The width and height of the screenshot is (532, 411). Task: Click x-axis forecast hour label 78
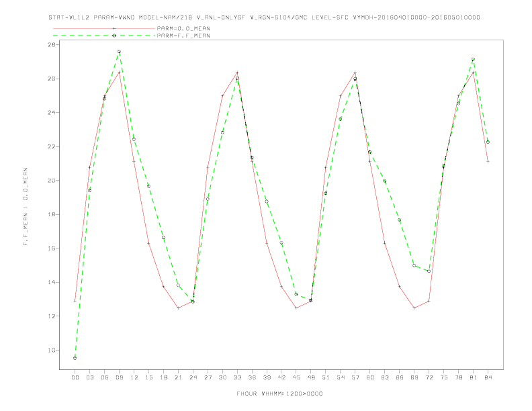[458, 377]
